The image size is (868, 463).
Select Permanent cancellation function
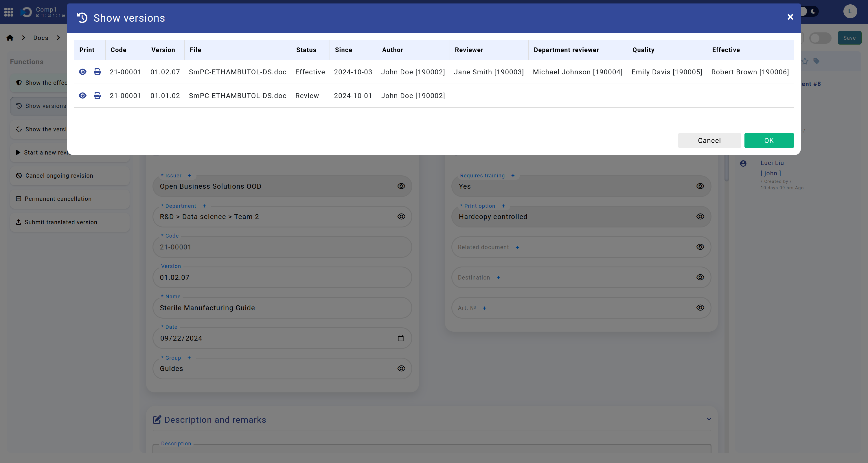[x=70, y=199]
